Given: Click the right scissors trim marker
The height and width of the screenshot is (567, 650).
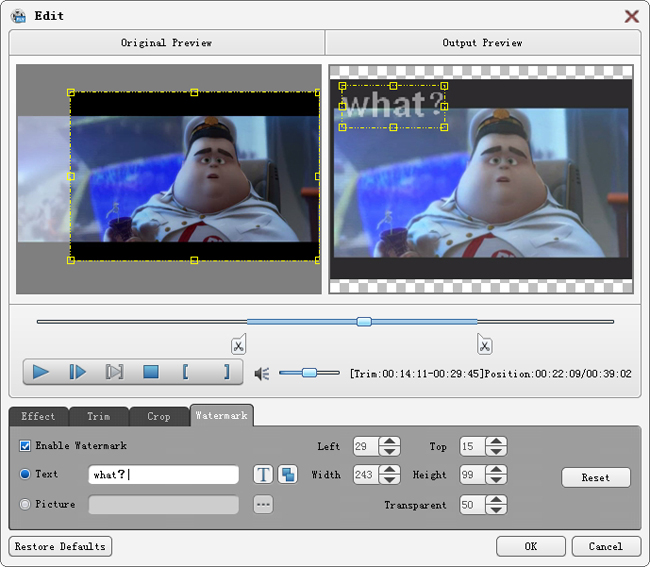Looking at the screenshot, I should click(x=485, y=344).
